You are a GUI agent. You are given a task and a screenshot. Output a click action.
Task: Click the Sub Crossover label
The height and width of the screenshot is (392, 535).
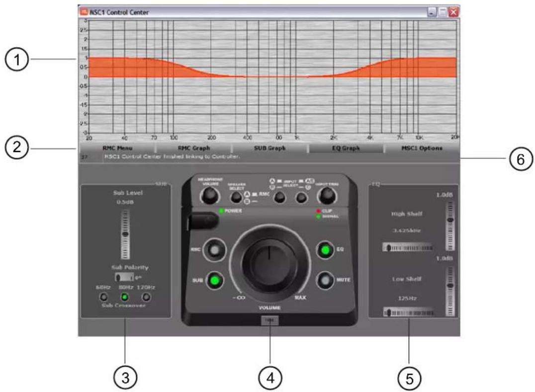123,306
